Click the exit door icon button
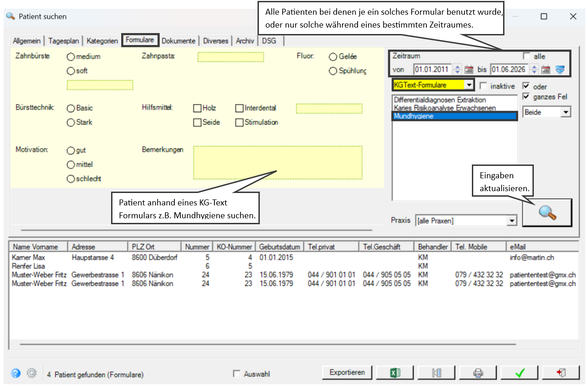This screenshot has width=588, height=386. pyautogui.click(x=560, y=373)
